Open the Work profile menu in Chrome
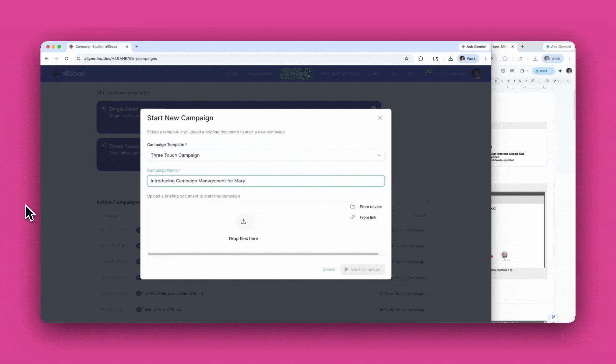This screenshot has width=616, height=364. click(x=468, y=59)
